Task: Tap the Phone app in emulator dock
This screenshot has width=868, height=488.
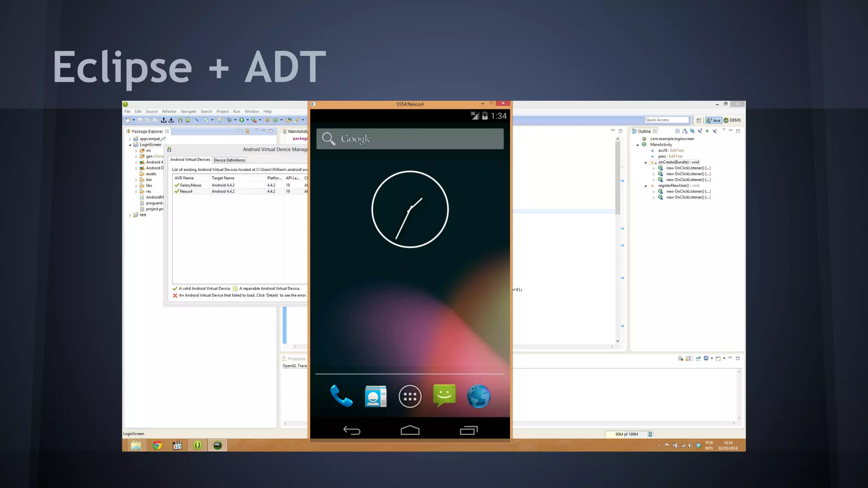Action: point(341,396)
